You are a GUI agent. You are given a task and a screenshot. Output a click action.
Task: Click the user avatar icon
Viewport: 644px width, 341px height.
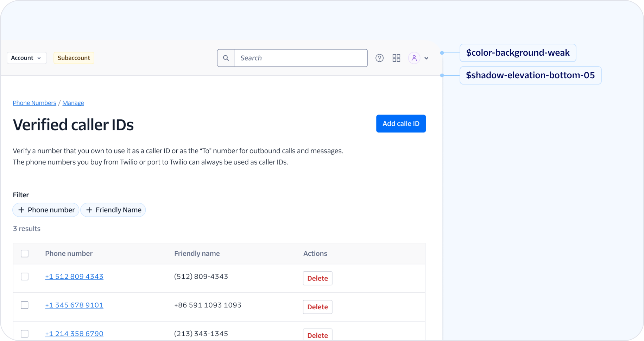click(414, 58)
